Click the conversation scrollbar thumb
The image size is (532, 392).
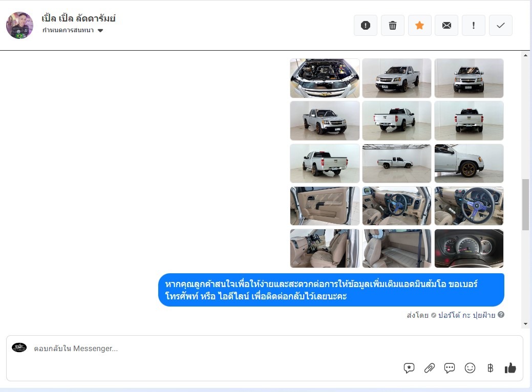point(525,205)
